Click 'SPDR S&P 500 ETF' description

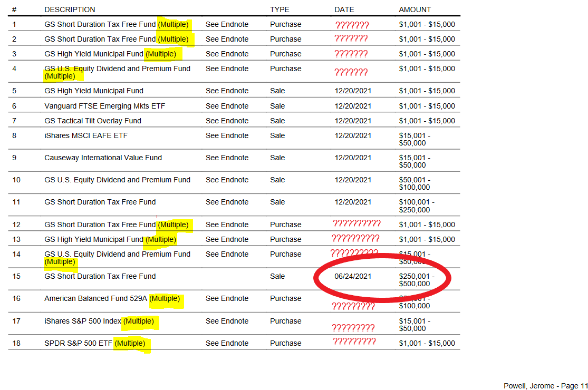[79, 343]
